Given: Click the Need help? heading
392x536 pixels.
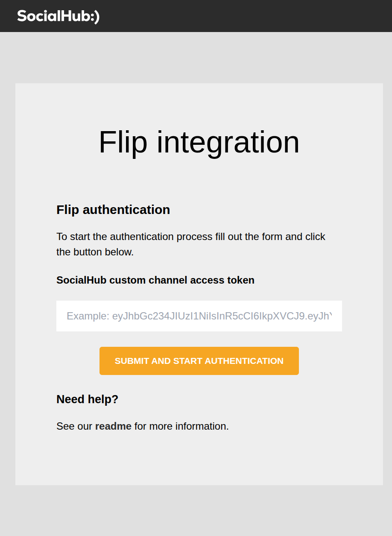Looking at the screenshot, I should pos(88,399).
